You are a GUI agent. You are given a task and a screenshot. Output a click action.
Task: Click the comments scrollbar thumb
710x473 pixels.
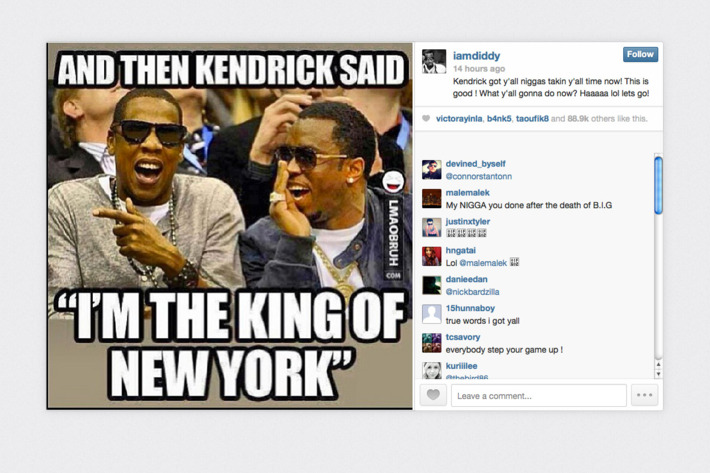[658, 185]
